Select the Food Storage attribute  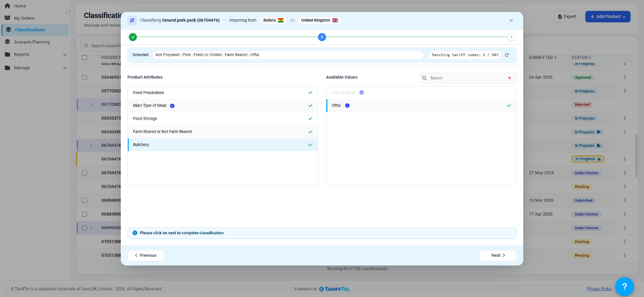pyautogui.click(x=223, y=119)
